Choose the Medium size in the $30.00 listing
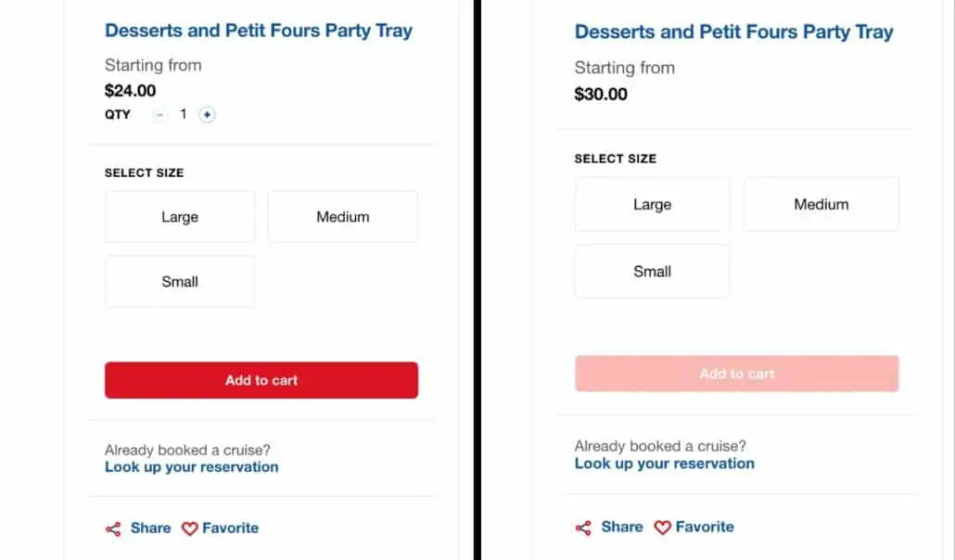The height and width of the screenshot is (560, 955). pos(821,205)
